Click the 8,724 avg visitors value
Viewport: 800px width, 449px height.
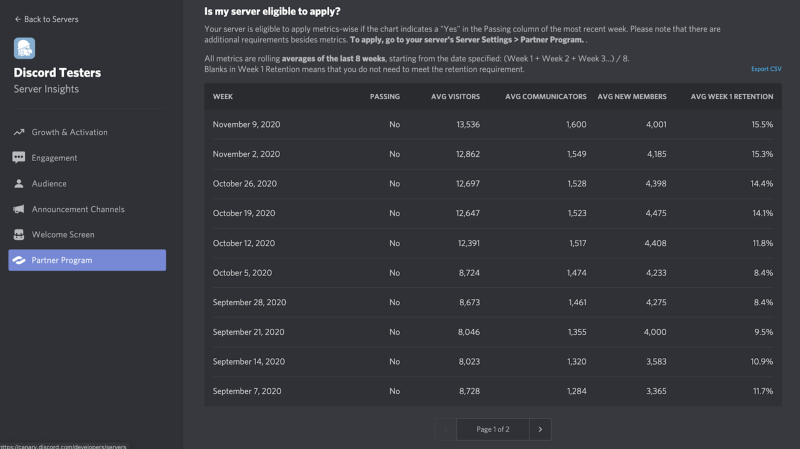pyautogui.click(x=469, y=273)
